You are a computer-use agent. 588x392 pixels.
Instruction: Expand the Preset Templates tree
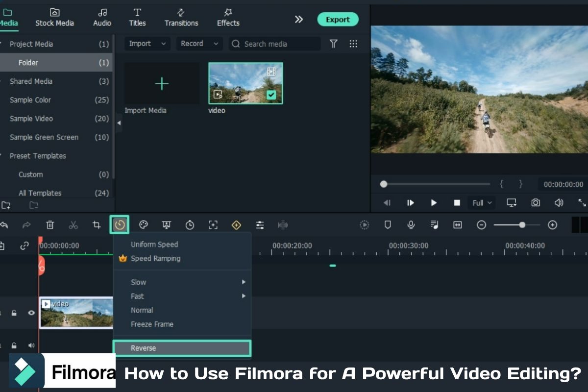click(x=1, y=156)
